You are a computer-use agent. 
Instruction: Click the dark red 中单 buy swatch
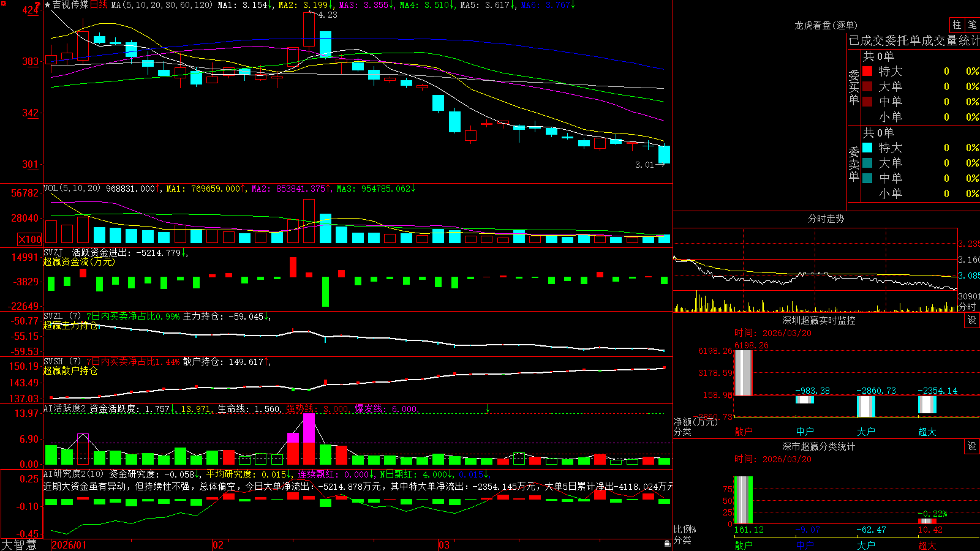867,102
